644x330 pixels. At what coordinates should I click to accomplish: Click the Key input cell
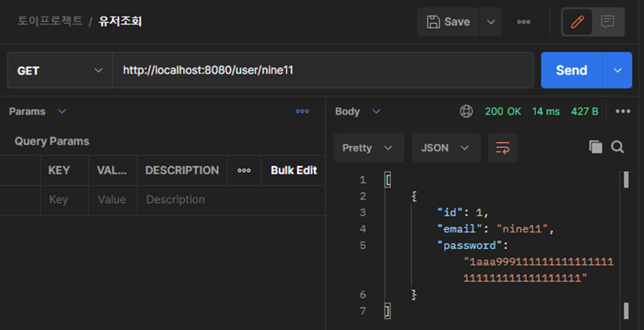coord(64,200)
